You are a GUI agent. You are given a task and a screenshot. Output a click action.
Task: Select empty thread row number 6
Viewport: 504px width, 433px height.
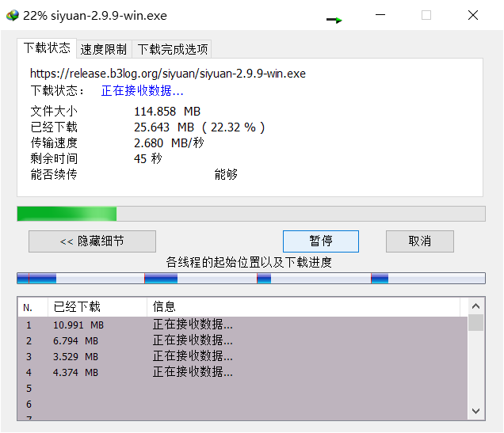242,405
